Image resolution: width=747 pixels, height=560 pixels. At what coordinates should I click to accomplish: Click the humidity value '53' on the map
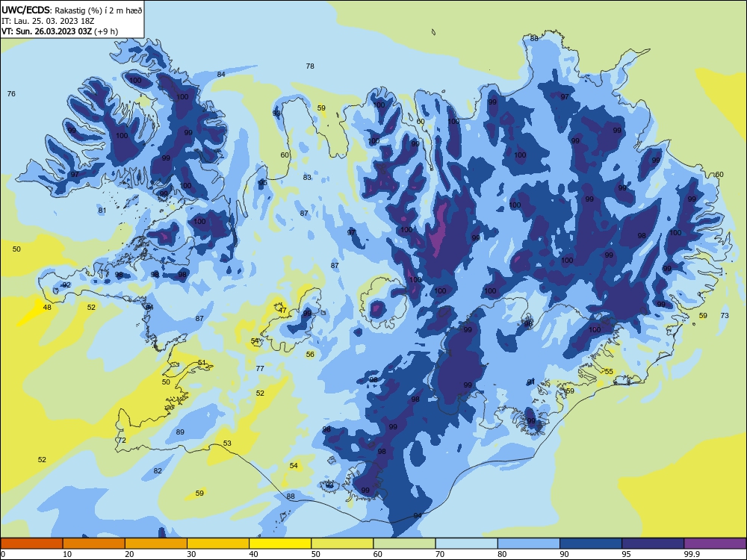(227, 444)
